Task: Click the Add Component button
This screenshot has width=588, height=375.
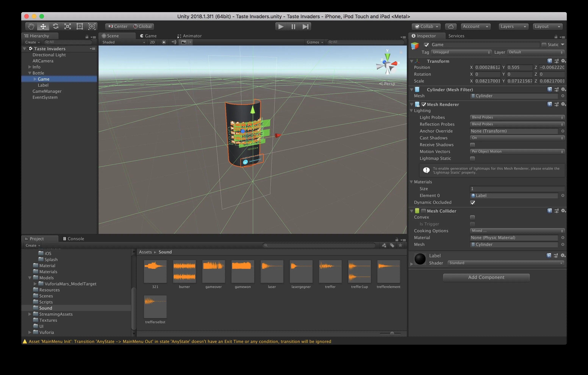Action: click(x=486, y=277)
